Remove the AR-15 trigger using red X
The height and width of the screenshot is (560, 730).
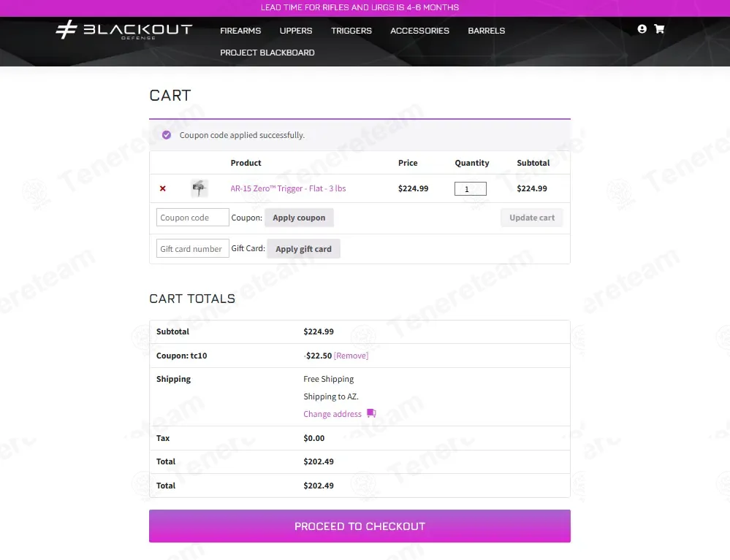point(162,188)
